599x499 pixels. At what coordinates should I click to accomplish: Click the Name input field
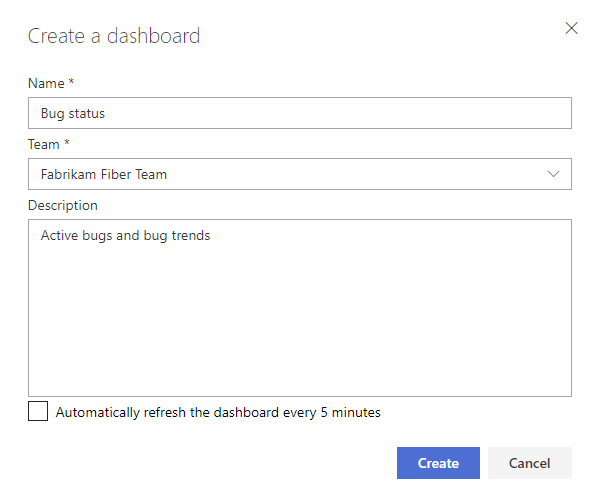(300, 113)
